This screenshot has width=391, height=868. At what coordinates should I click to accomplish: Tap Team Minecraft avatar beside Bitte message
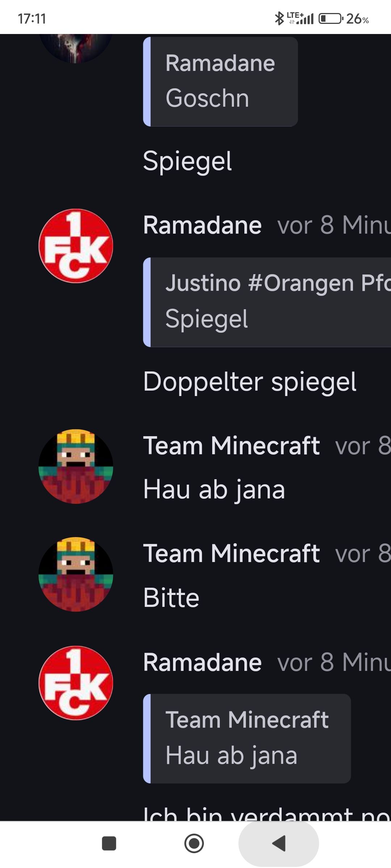(x=76, y=574)
